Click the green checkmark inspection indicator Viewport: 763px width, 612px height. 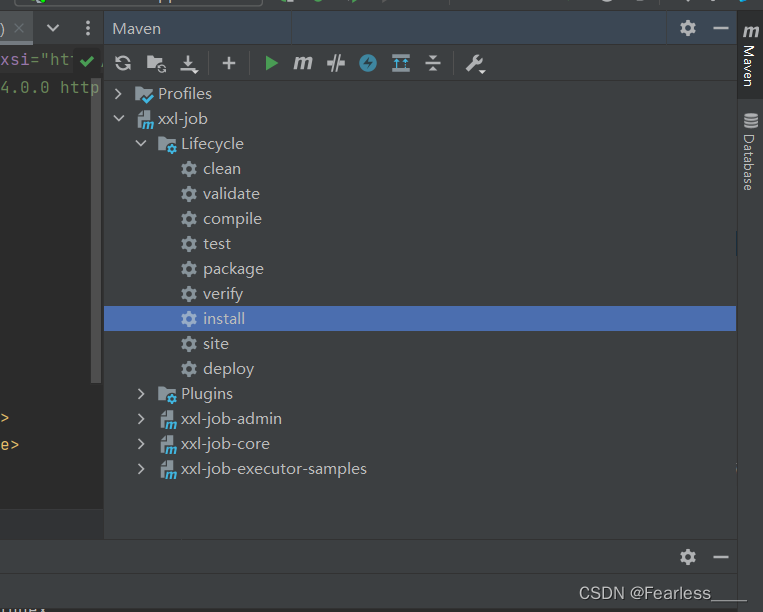pyautogui.click(x=87, y=61)
